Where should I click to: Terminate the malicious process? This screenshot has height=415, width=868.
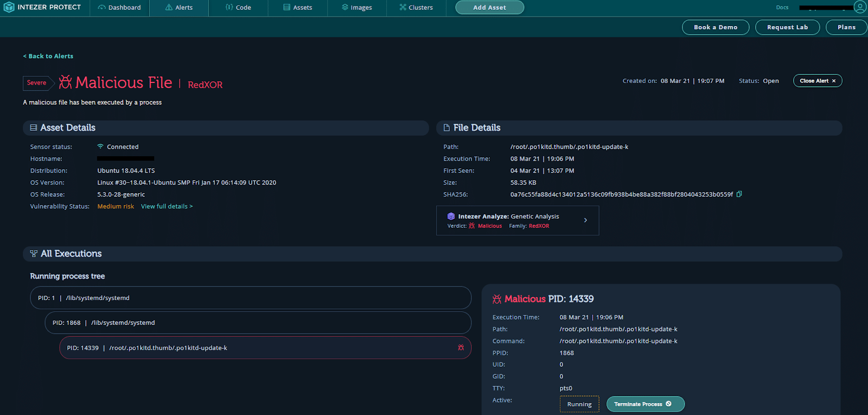click(x=646, y=404)
